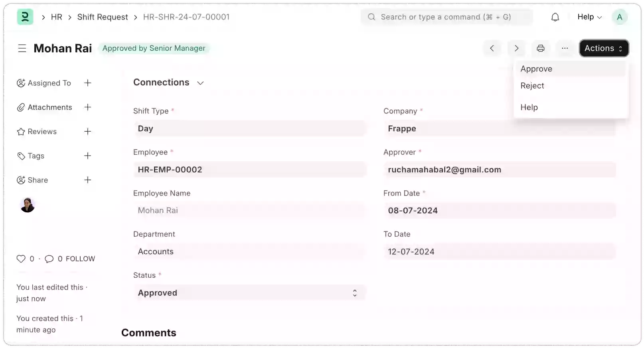Click the notification bell icon
Viewport: 644px width, 348px height.
point(555,17)
